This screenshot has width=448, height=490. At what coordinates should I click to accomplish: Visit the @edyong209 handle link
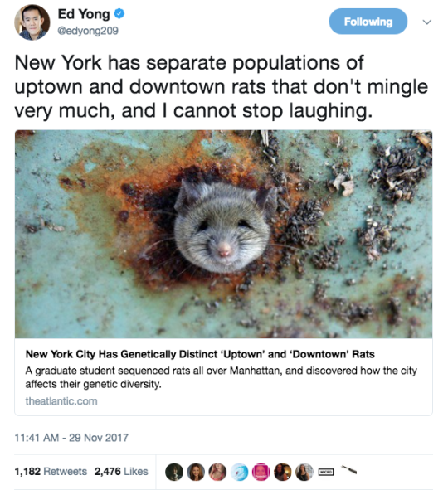pyautogui.click(x=88, y=31)
